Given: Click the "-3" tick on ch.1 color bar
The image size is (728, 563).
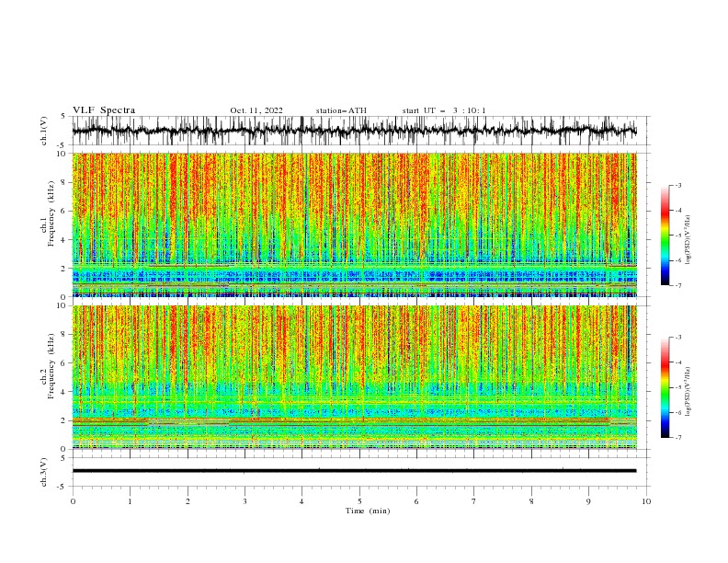Looking at the screenshot, I should [678, 185].
